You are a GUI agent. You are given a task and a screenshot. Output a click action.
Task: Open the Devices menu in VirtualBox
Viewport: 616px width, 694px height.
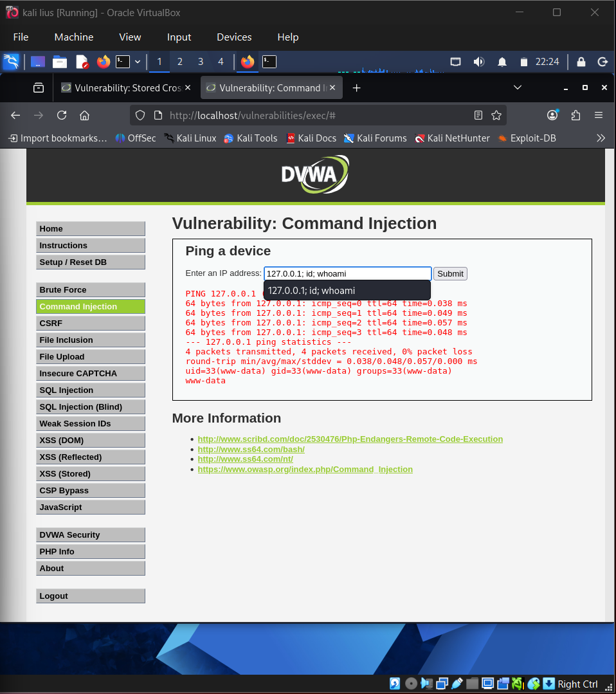234,37
